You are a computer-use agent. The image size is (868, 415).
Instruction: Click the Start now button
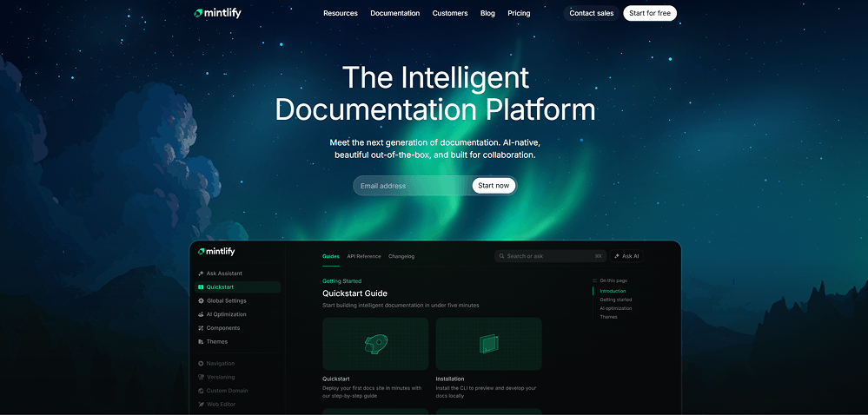point(494,186)
